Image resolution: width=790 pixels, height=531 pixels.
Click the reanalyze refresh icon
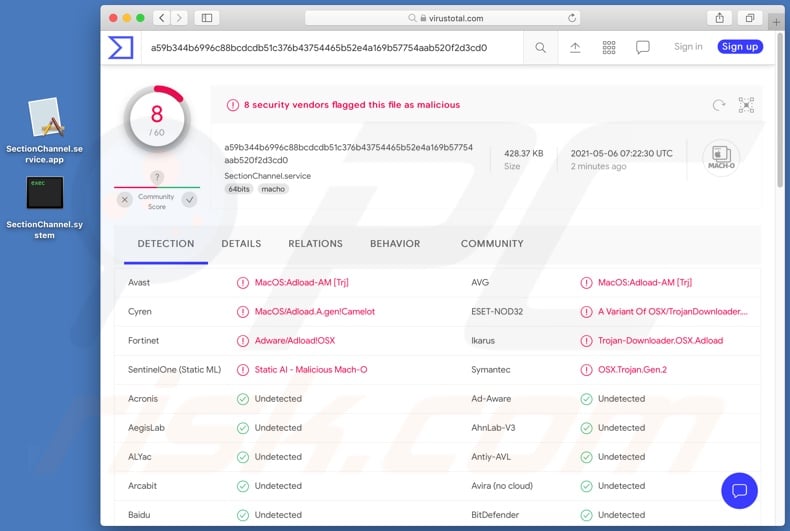point(718,105)
